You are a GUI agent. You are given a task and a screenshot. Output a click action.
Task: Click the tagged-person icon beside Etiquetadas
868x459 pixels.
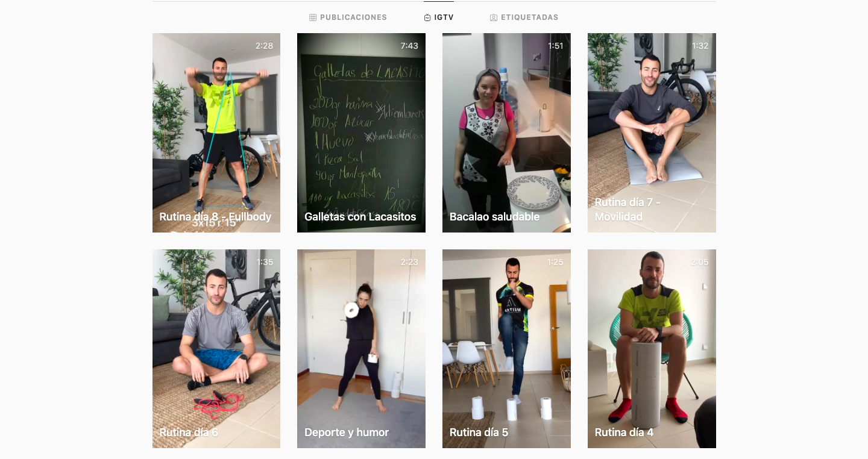click(494, 17)
